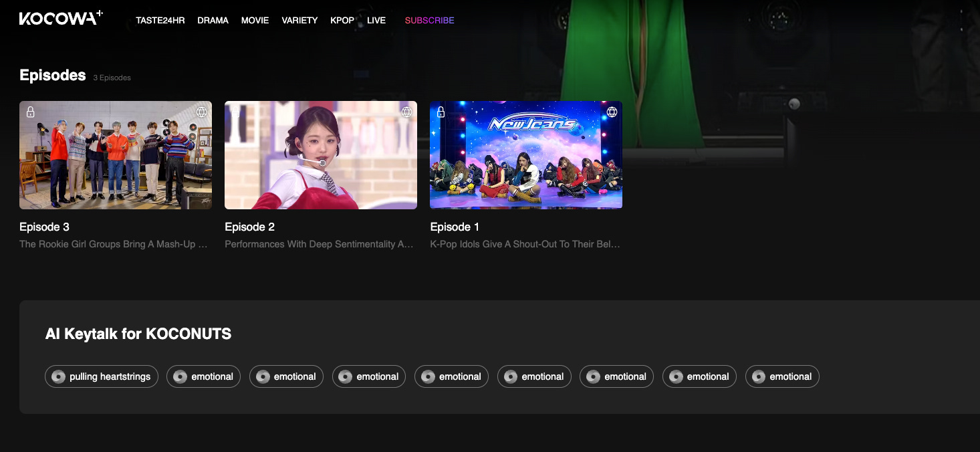Click the pink SUBSCRIBE link
980x452 pixels.
tap(429, 21)
